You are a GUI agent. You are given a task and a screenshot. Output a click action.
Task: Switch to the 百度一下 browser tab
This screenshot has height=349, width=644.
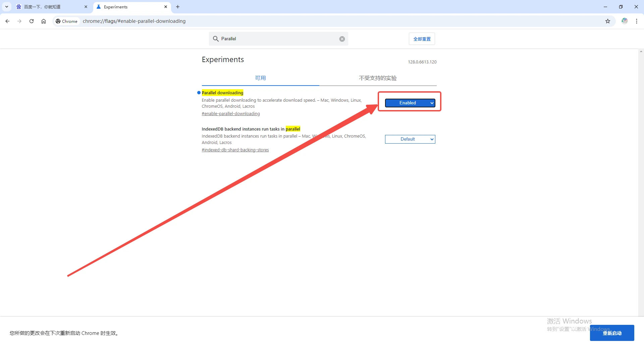pos(50,7)
